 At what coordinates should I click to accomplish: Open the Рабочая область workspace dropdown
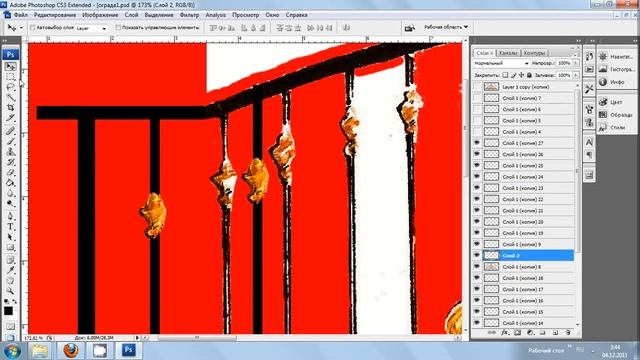click(446, 27)
